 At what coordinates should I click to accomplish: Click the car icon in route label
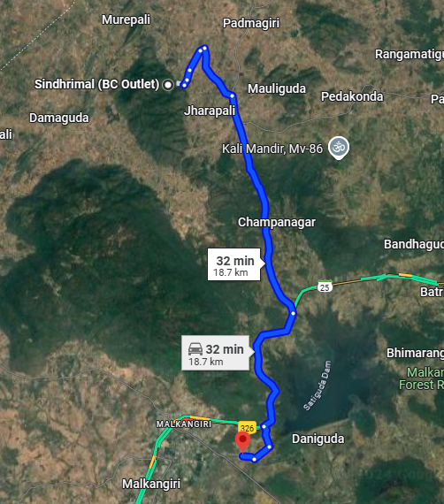195,349
